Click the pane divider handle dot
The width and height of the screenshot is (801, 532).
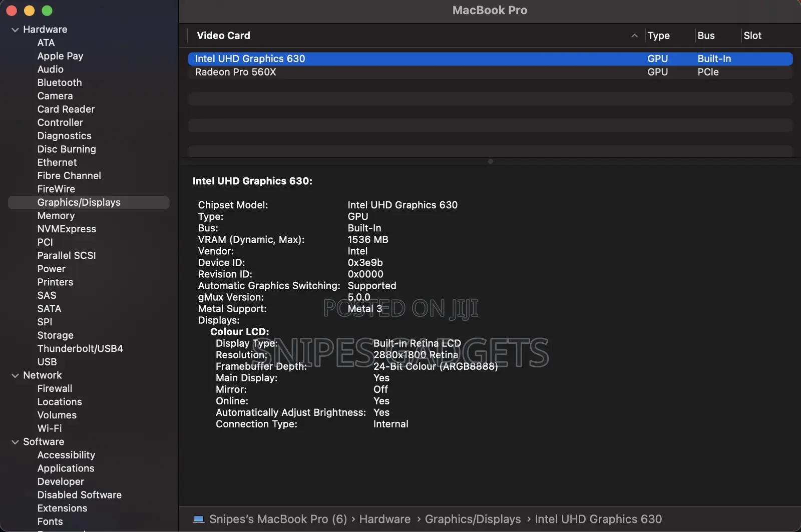coord(490,161)
